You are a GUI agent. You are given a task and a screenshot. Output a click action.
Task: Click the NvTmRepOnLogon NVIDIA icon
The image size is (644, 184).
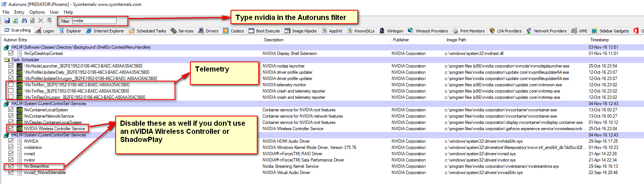(x=20, y=97)
